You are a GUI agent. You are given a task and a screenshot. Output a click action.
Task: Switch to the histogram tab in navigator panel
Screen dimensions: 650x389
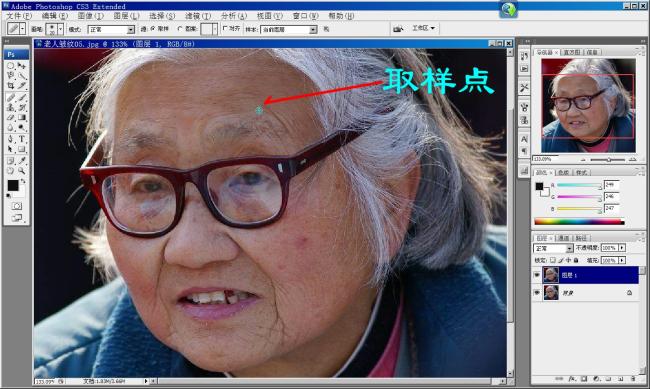(x=572, y=52)
